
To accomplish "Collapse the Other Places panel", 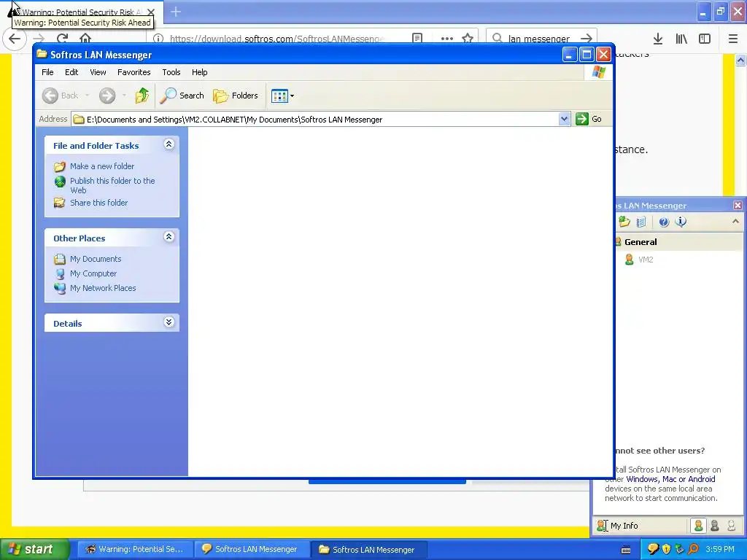I will [x=169, y=237].
